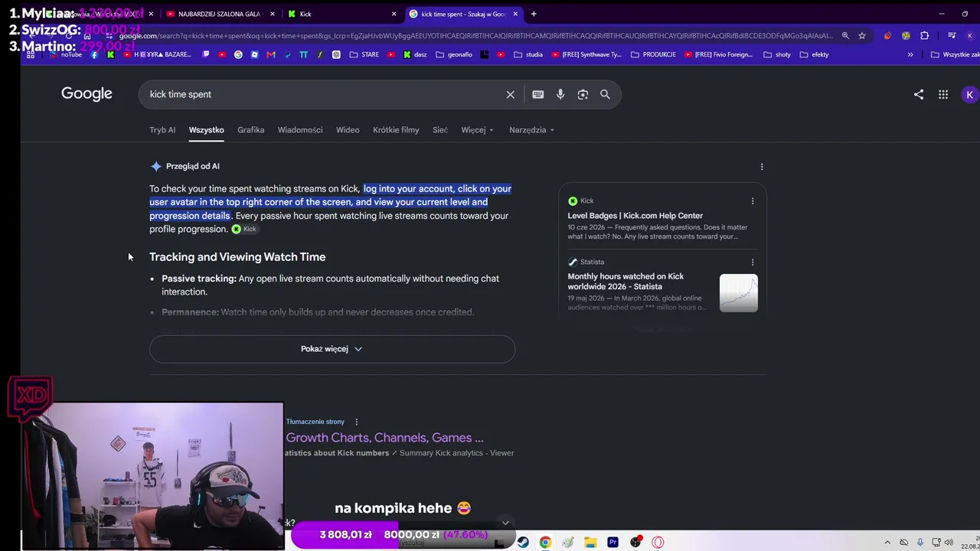Open File Explorer from the taskbar
The width and height of the screenshot is (980, 551).
[x=590, y=542]
